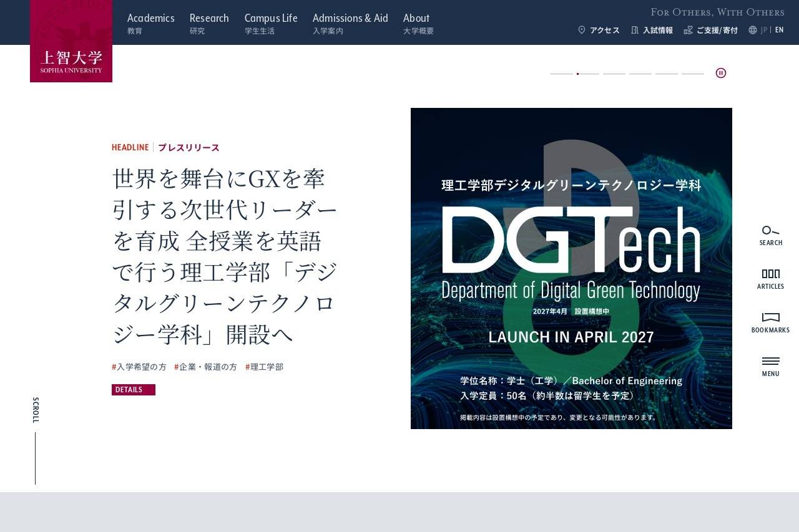
Task: Switch language to EN
Action: point(780,30)
